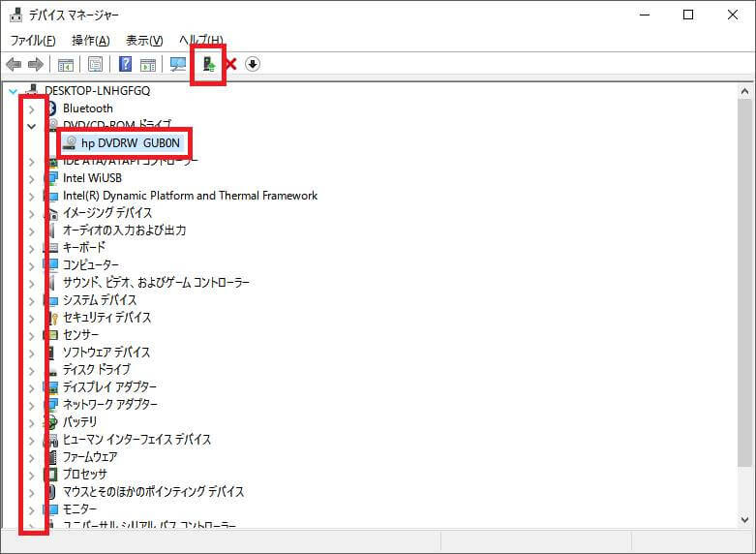The width and height of the screenshot is (756, 554).
Task: Expand the ファームウェア category
Action: (x=31, y=458)
